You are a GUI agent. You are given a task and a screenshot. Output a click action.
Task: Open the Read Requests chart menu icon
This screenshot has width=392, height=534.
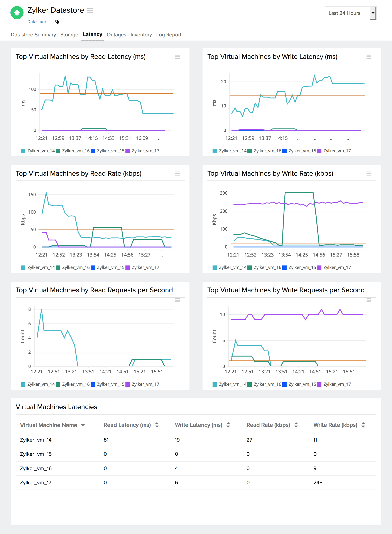pos(177,300)
